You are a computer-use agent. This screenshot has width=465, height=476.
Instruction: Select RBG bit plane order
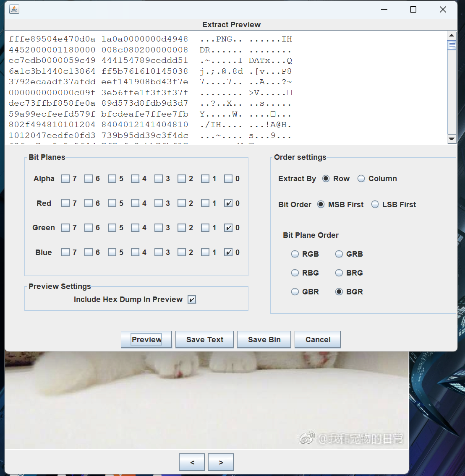pyautogui.click(x=295, y=273)
